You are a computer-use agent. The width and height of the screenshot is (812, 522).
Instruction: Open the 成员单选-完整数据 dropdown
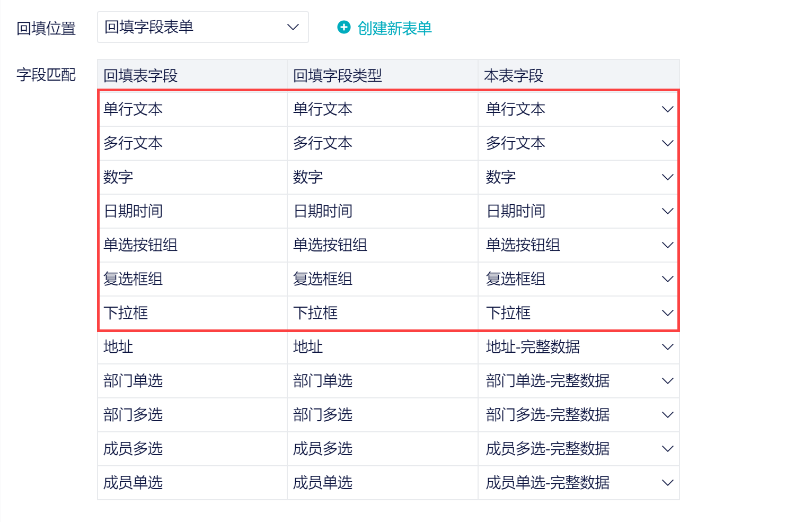point(578,483)
